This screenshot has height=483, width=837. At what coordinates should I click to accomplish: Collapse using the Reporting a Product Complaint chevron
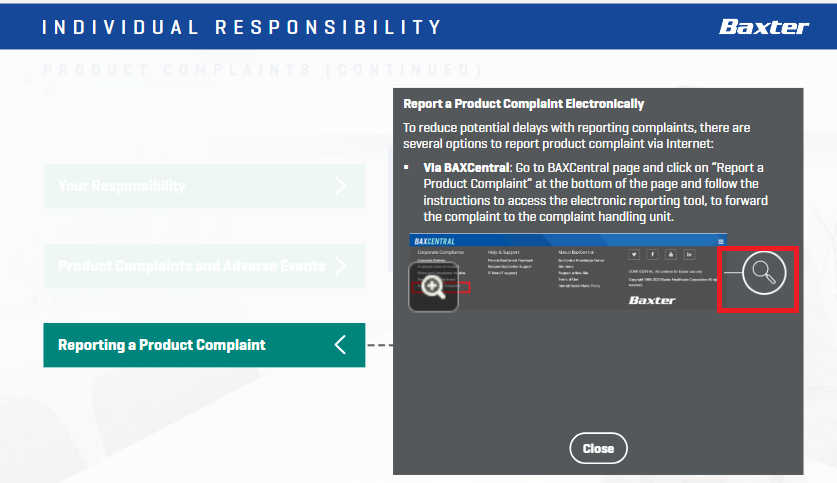coord(341,345)
